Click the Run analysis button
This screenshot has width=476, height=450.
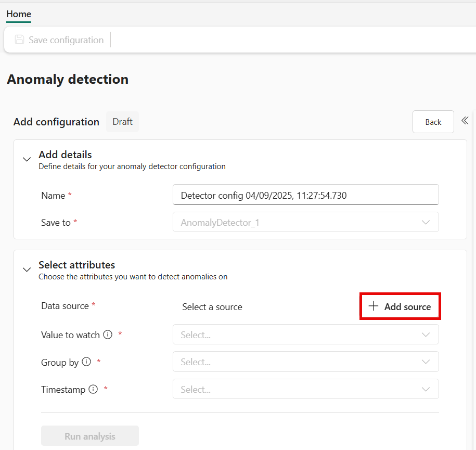click(89, 435)
